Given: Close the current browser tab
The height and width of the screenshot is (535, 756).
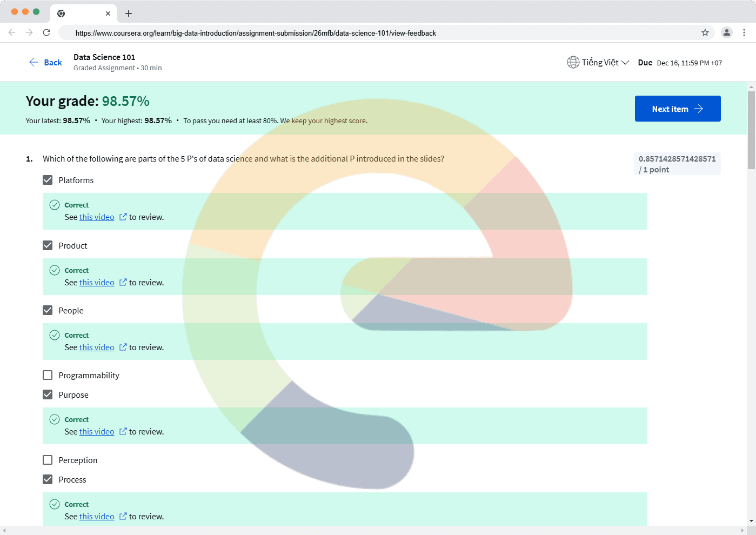Looking at the screenshot, I should click(x=108, y=14).
